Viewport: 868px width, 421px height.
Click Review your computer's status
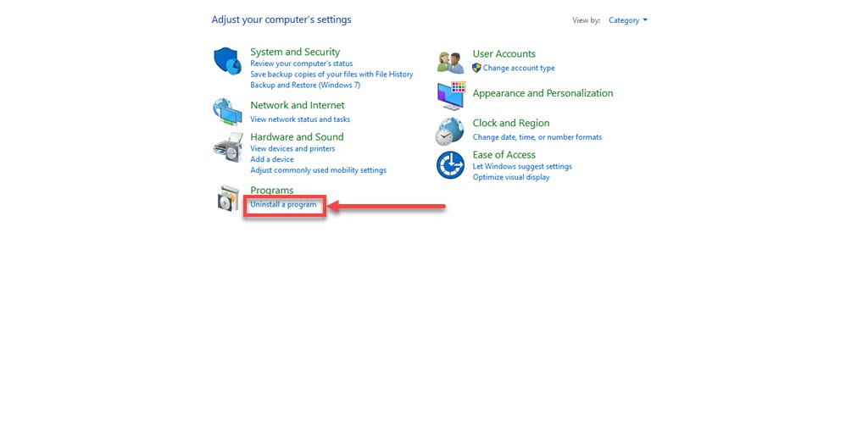pyautogui.click(x=301, y=64)
